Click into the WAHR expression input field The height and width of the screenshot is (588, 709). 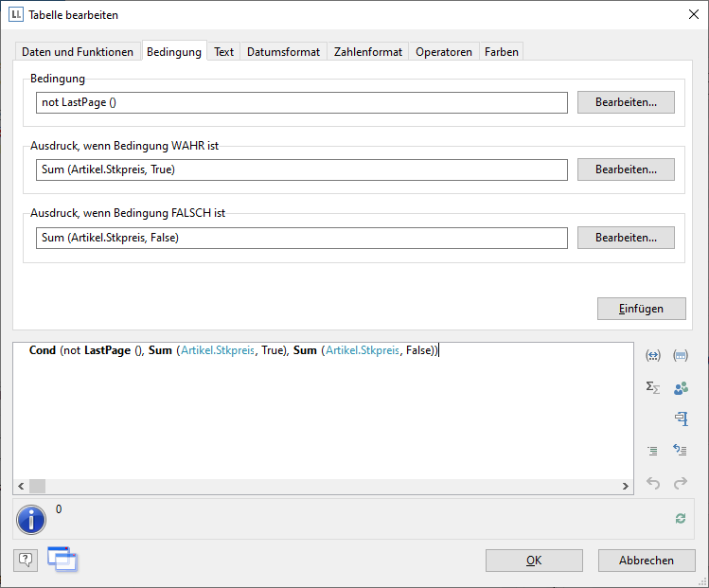coord(302,169)
